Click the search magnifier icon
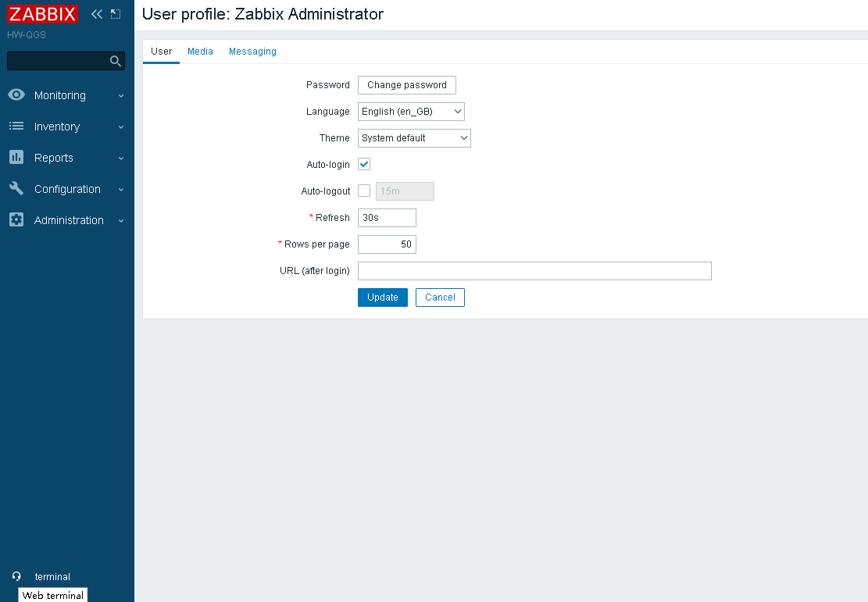The height and width of the screenshot is (602, 868). click(x=115, y=61)
